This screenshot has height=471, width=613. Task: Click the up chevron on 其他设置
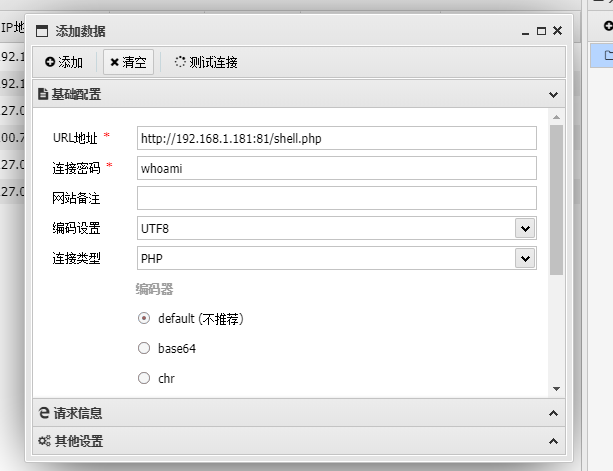pyautogui.click(x=553, y=441)
